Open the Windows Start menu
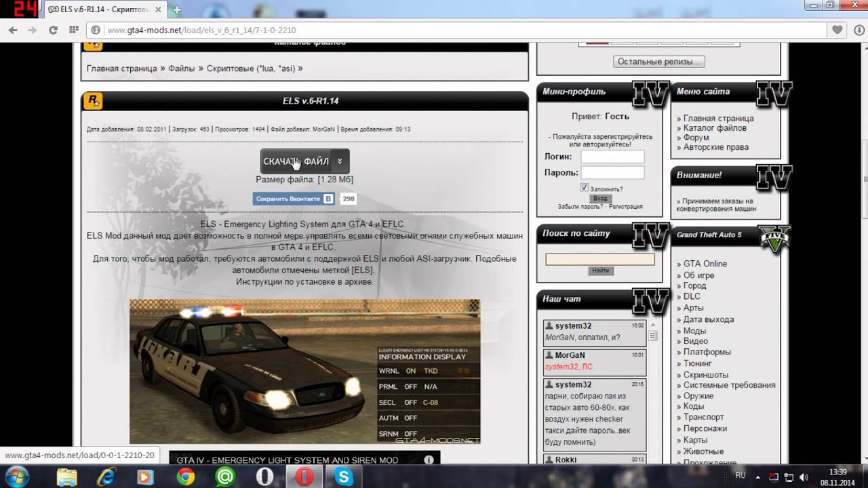This screenshot has height=488, width=868. (x=16, y=476)
